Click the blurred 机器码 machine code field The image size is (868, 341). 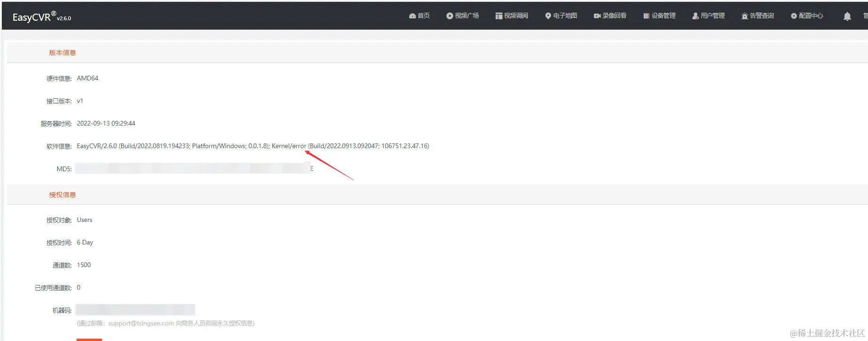coord(135,310)
